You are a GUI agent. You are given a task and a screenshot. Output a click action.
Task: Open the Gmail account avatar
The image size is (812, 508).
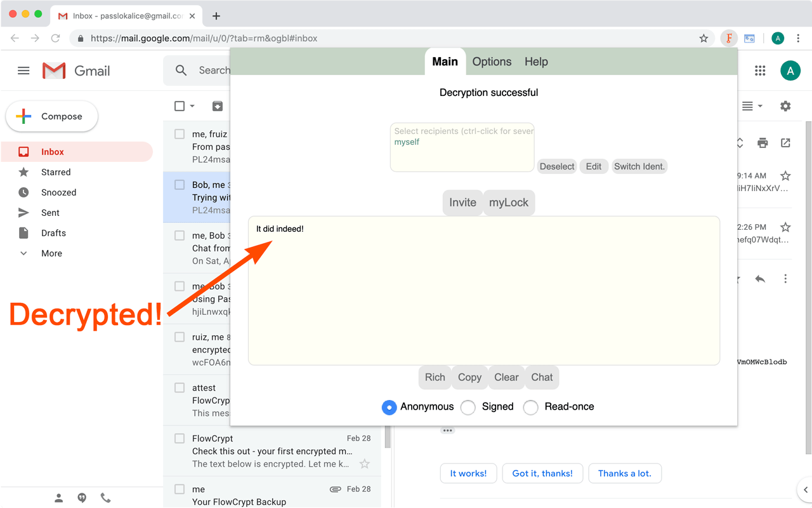coord(790,70)
